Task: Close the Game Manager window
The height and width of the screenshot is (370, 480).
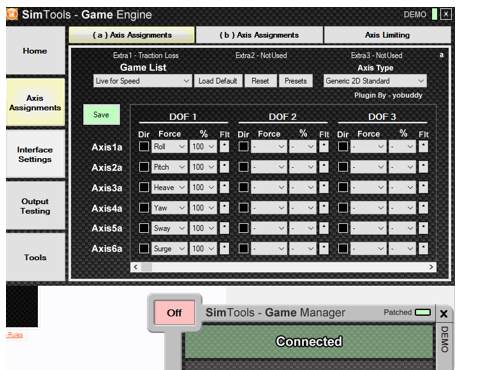Action: tap(444, 314)
